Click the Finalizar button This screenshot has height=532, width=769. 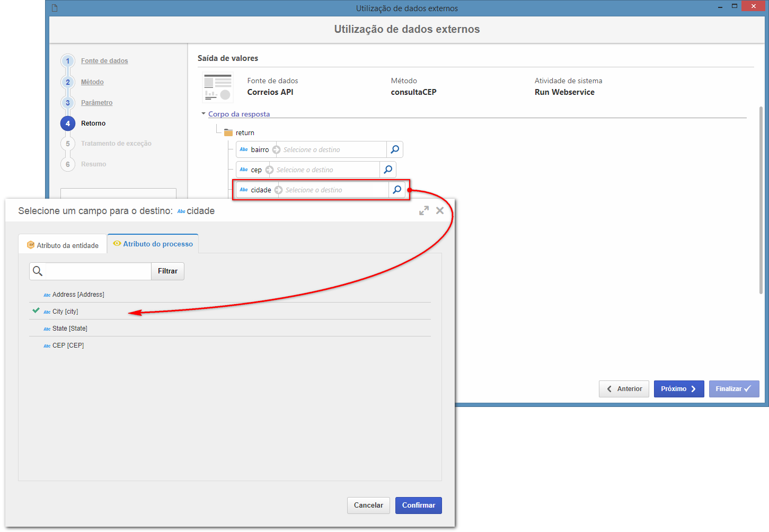(x=734, y=389)
